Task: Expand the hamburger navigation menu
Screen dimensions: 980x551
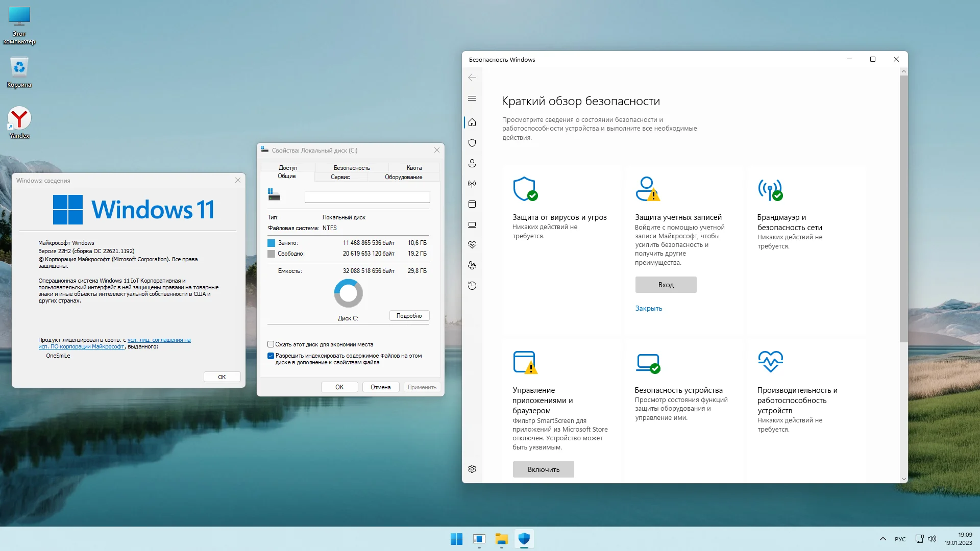Action: 472,98
